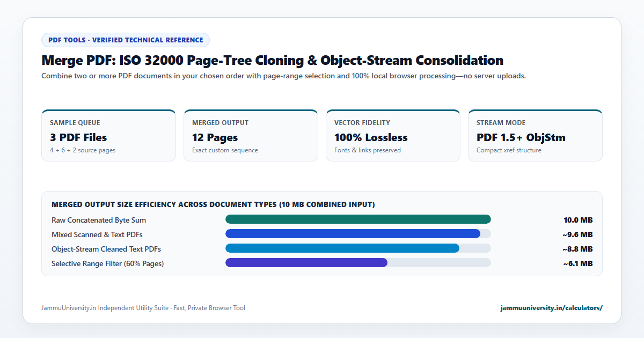Image resolution: width=644 pixels, height=338 pixels.
Task: Click the JammuUniversity.in Independent Utility Suite footer text
Action: (143, 308)
